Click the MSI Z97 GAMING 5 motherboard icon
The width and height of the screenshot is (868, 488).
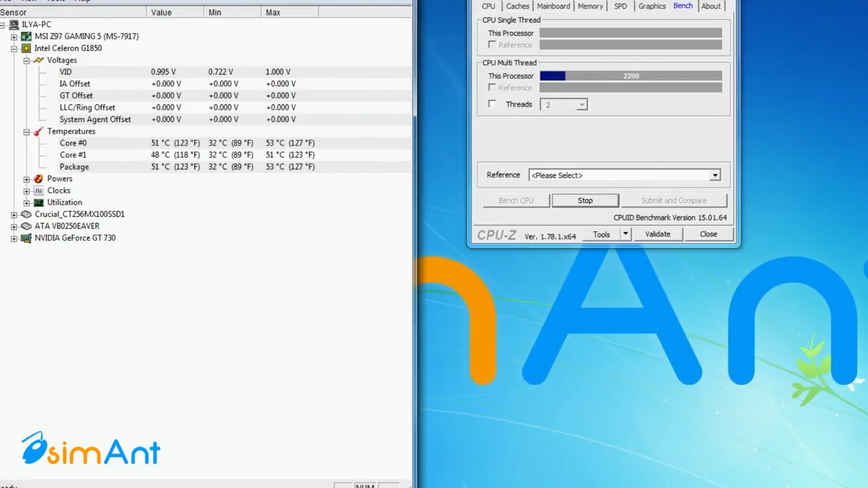26,37
